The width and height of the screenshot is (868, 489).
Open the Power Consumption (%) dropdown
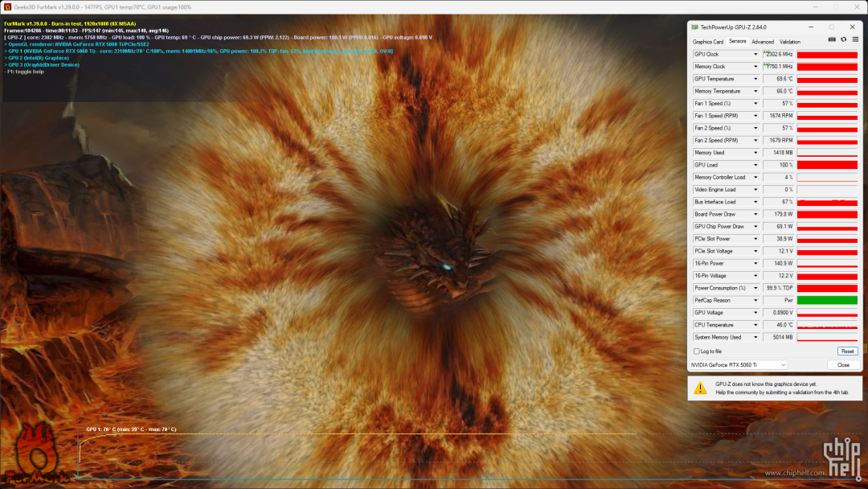click(x=755, y=288)
